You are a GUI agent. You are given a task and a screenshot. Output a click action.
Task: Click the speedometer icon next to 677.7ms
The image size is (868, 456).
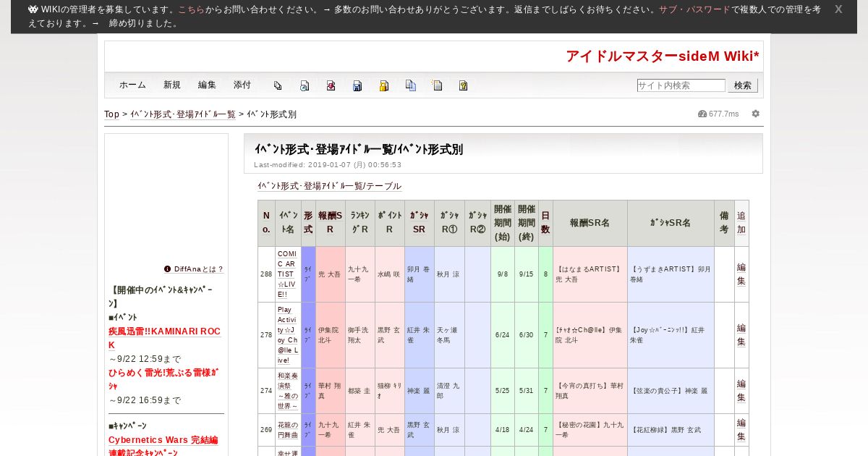[702, 114]
